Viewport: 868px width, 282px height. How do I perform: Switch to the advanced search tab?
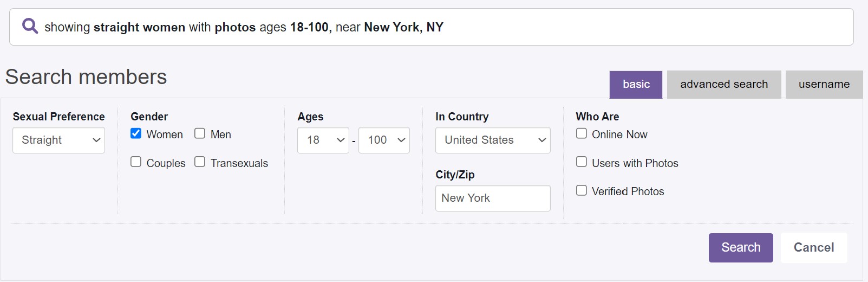click(x=724, y=84)
